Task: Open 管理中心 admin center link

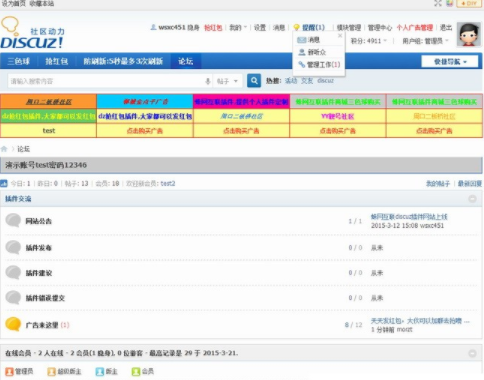Action: (x=380, y=28)
